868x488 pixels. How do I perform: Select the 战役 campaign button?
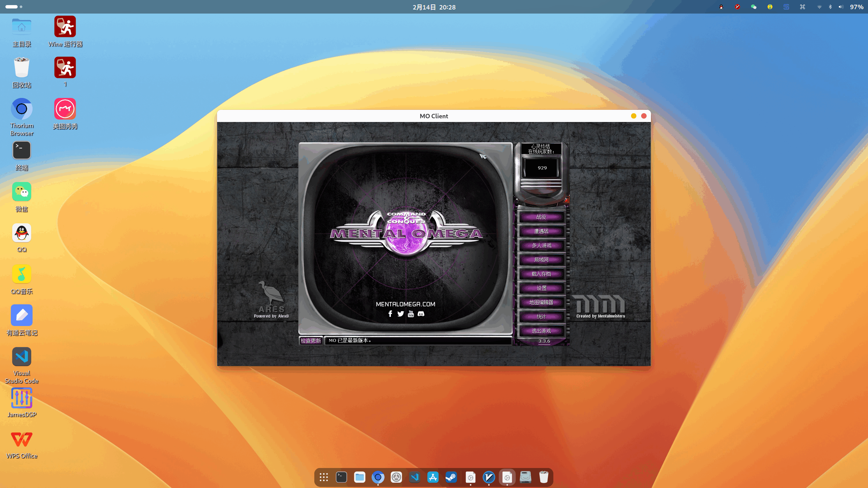point(541,217)
